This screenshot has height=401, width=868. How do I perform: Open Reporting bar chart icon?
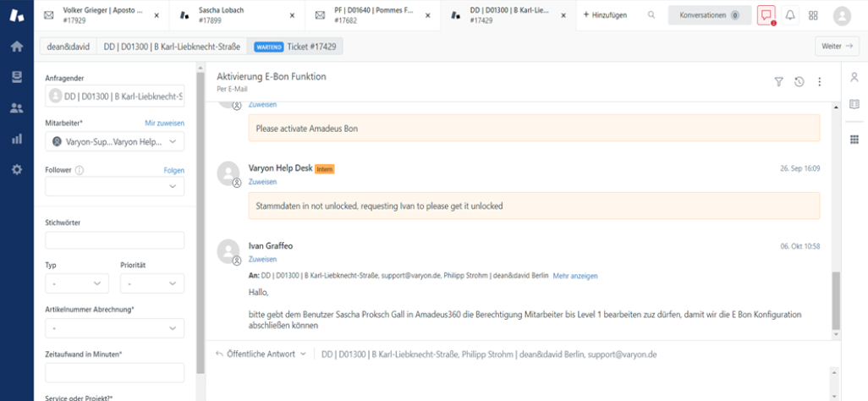pos(16,139)
